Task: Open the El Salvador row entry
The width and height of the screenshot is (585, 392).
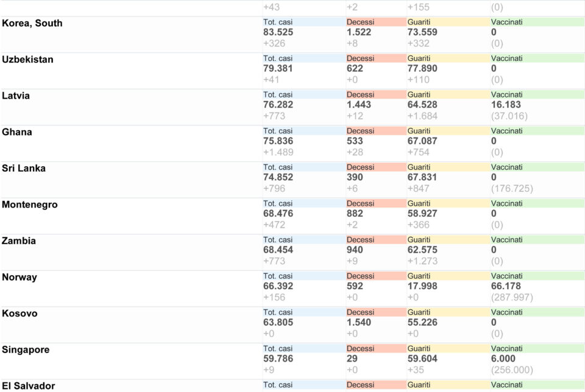Action: 29,386
